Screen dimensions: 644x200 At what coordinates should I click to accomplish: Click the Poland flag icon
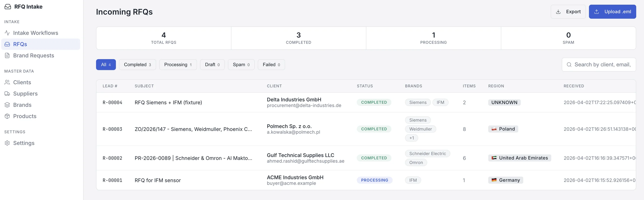point(494,129)
